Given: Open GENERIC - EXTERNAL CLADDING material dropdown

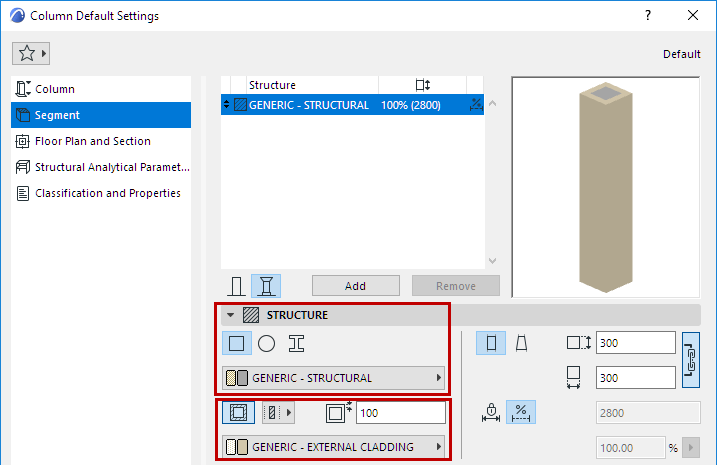Looking at the screenshot, I should [333, 447].
